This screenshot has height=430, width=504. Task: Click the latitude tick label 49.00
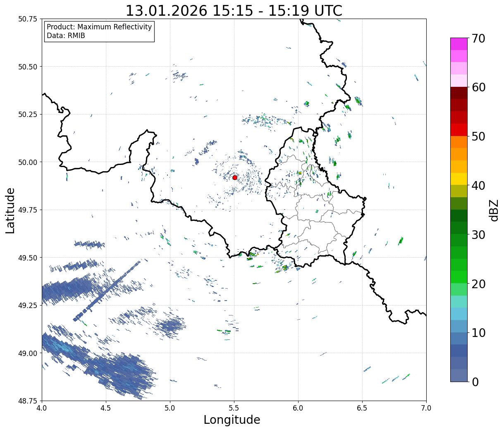click(x=28, y=353)
